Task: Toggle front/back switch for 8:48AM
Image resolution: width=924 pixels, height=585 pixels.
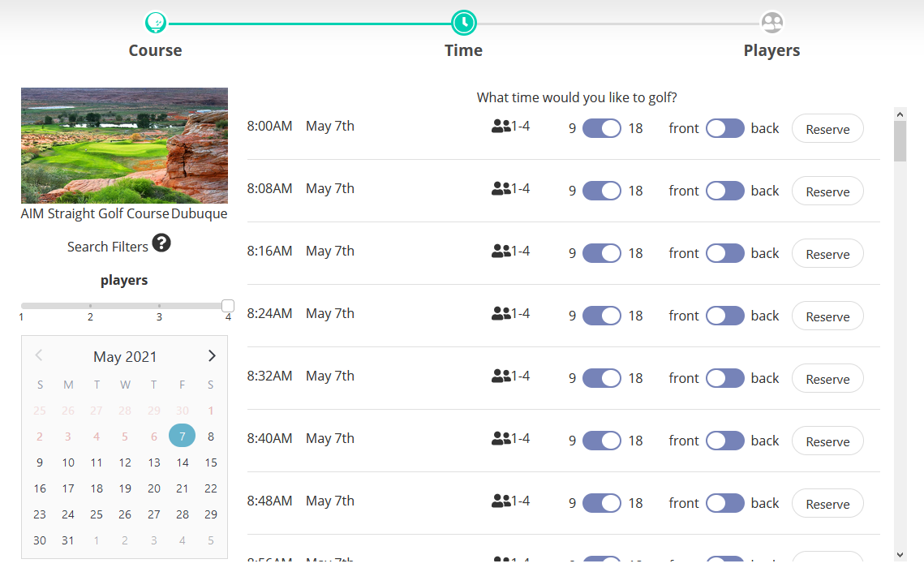Action: (x=725, y=503)
